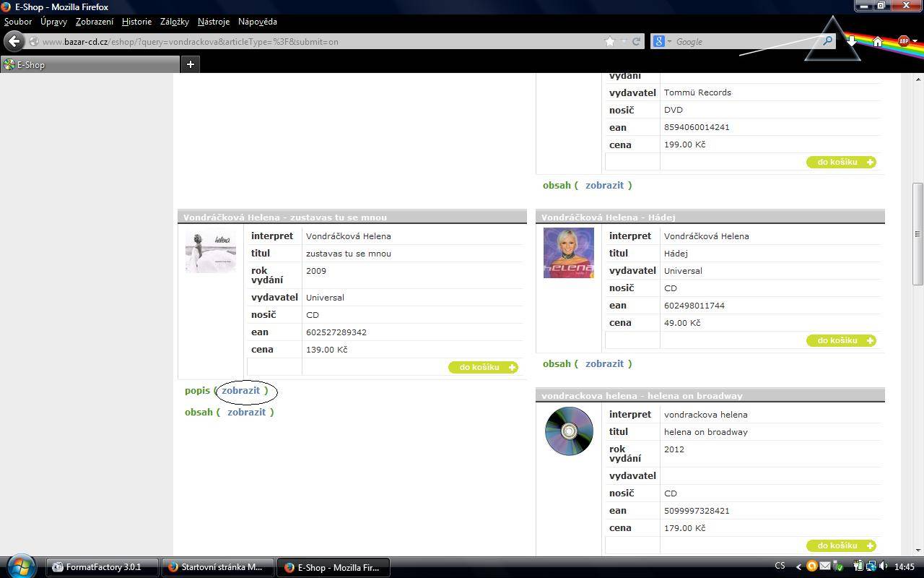This screenshot has height=578, width=924.
Task: Click the Google search engine icon
Action: tap(658, 41)
